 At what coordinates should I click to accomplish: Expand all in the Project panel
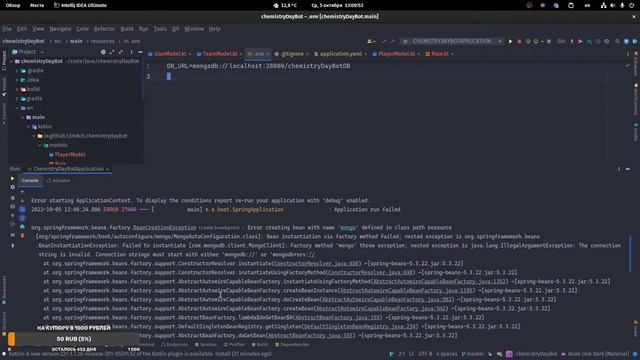click(112, 52)
